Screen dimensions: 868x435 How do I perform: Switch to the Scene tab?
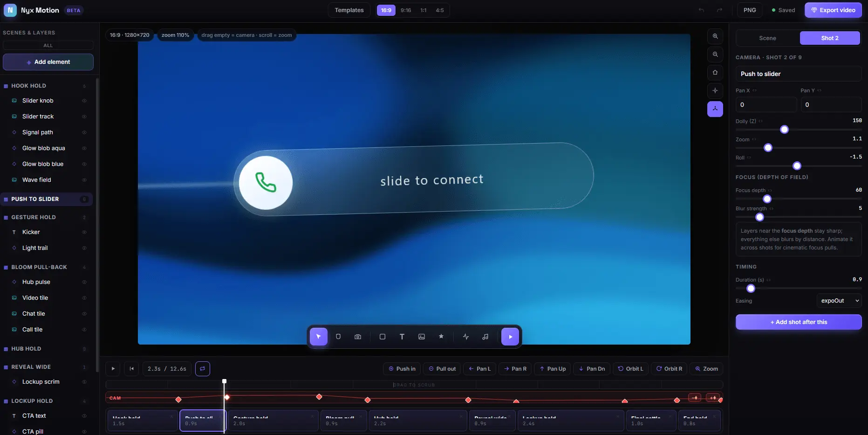point(767,38)
